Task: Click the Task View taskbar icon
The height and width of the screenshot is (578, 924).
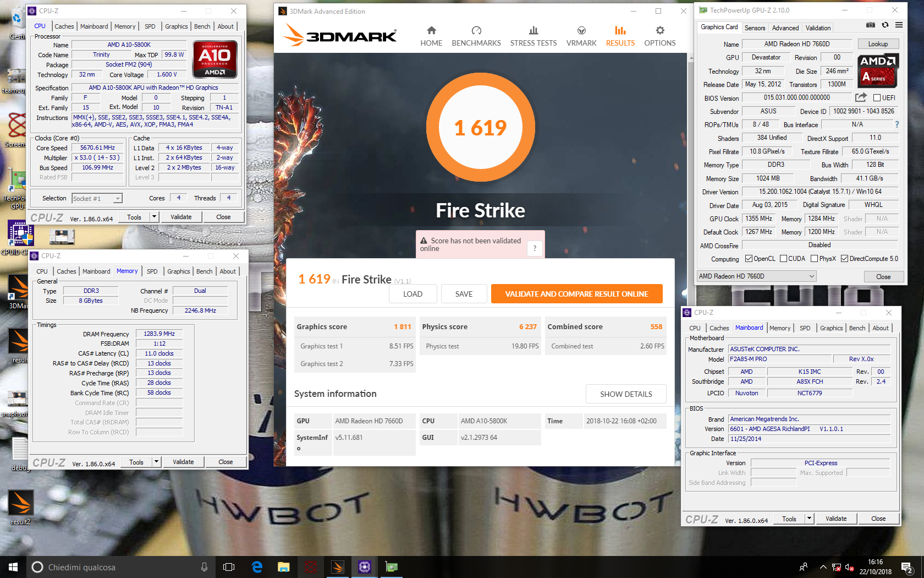Action: pos(229,567)
